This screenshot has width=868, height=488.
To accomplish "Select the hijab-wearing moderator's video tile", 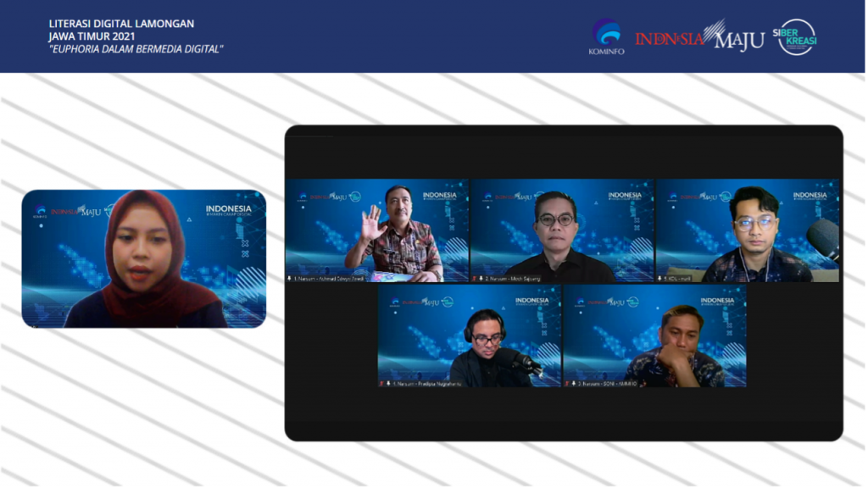I will (144, 258).
